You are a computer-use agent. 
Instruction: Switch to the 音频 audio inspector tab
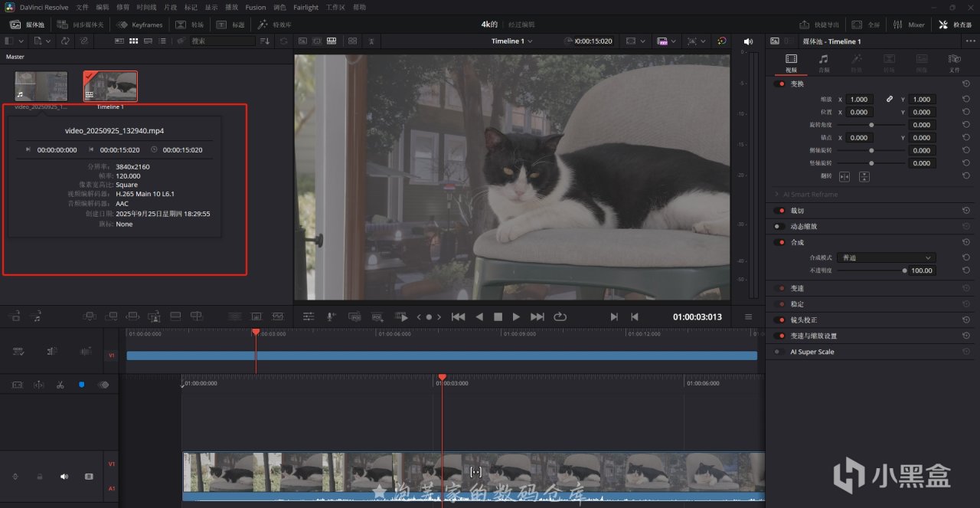(x=823, y=62)
